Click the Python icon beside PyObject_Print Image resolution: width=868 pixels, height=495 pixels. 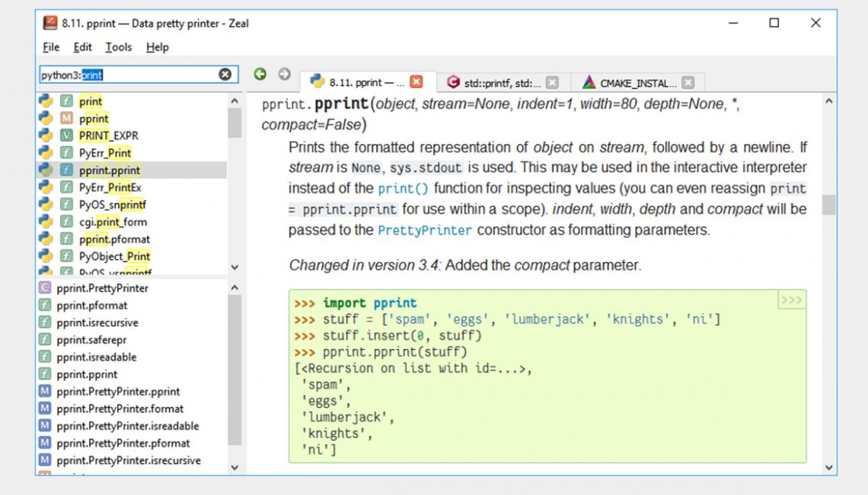pos(46,257)
